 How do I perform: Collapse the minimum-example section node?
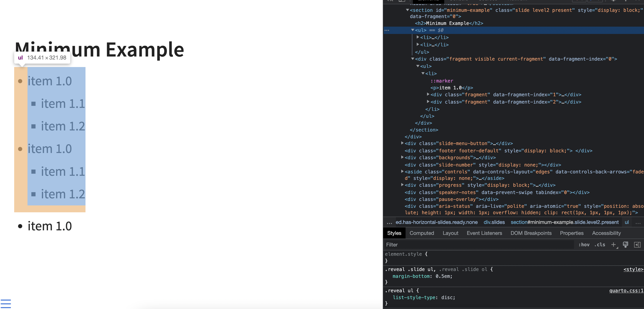tap(407, 10)
